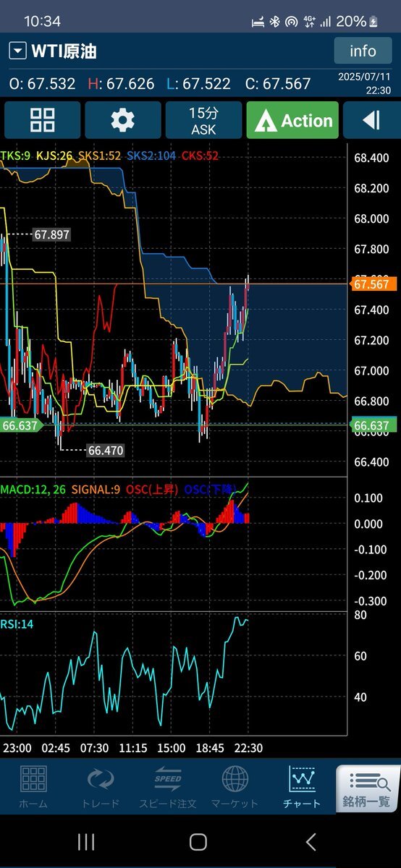
Task: Change the 15分 ASK timeframe selector
Action: tap(203, 120)
